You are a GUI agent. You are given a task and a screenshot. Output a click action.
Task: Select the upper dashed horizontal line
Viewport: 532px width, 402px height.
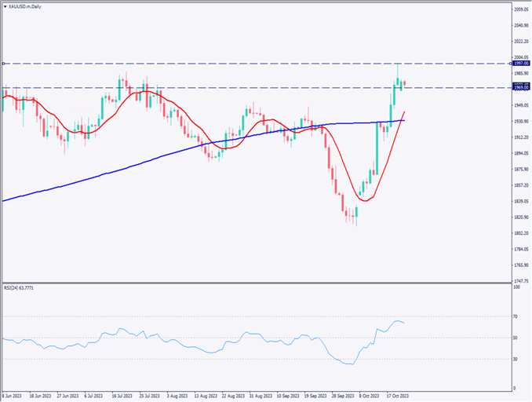(x=235, y=64)
